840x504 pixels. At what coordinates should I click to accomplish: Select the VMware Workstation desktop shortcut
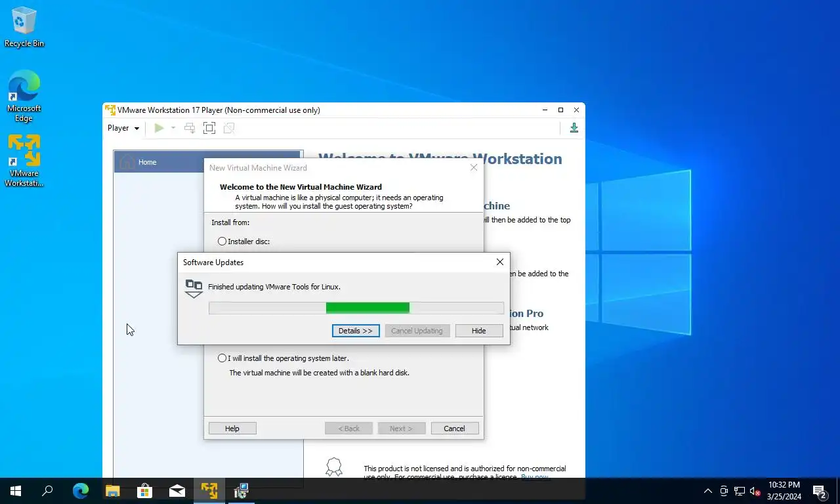(24, 161)
